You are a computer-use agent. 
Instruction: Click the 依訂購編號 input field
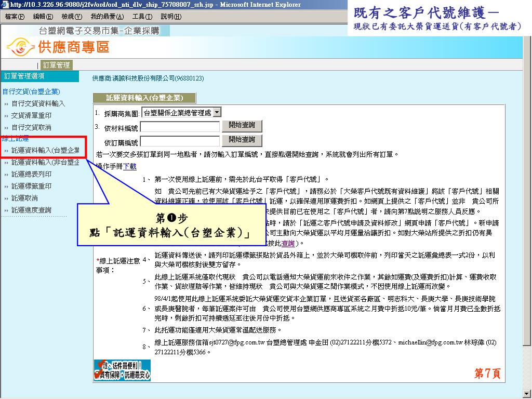[x=180, y=141]
